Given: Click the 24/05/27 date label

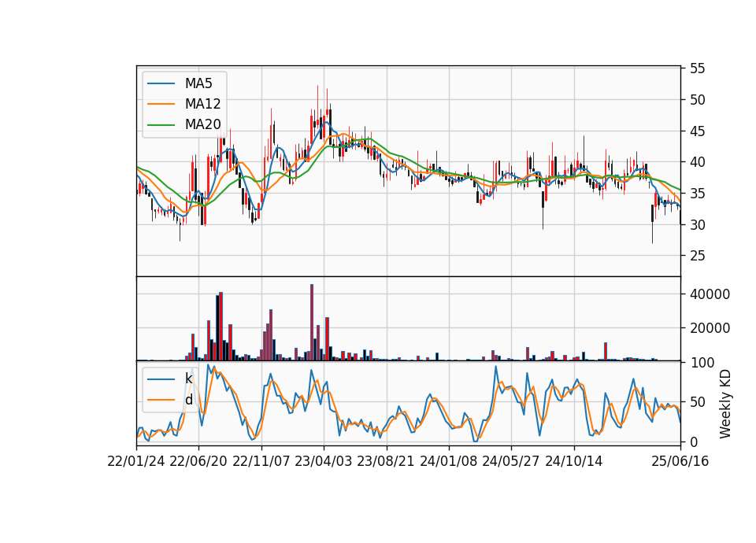Looking at the screenshot, I should click(x=511, y=462).
